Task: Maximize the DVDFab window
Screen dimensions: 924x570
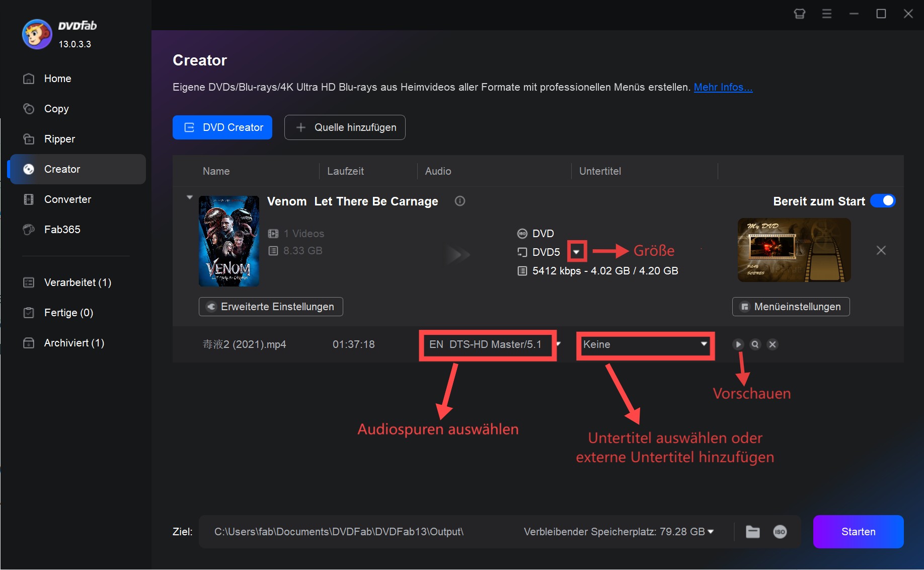Action: 881,14
